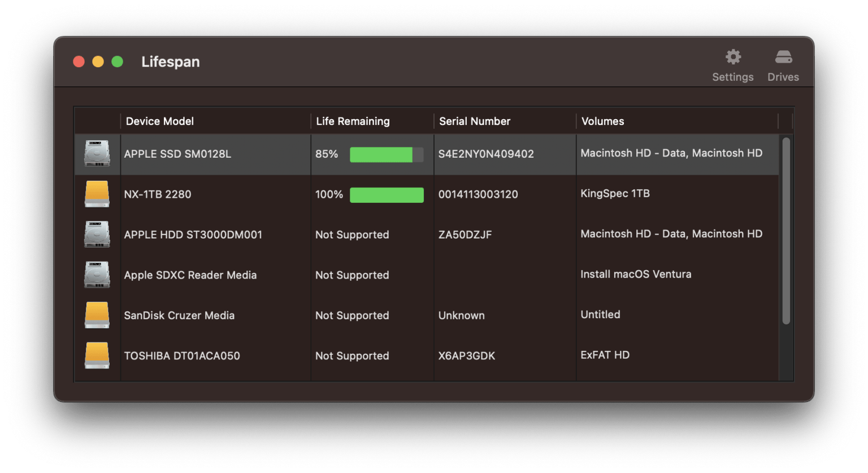Click the green zoom window button
The width and height of the screenshot is (868, 473).
(118, 62)
